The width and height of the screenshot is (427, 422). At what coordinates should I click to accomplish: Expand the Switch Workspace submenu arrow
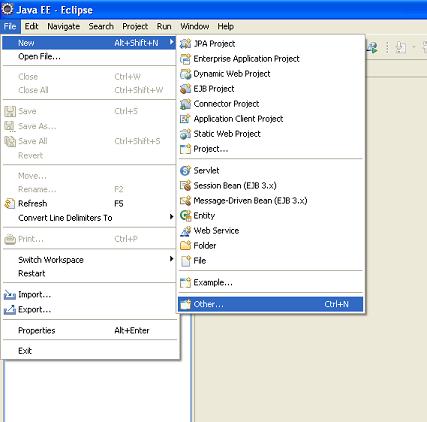171,259
